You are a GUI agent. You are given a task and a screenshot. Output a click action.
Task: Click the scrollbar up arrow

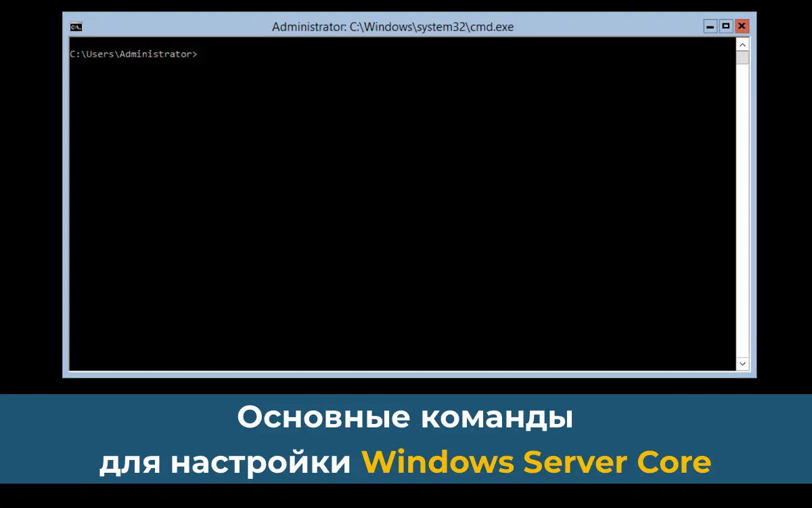742,45
